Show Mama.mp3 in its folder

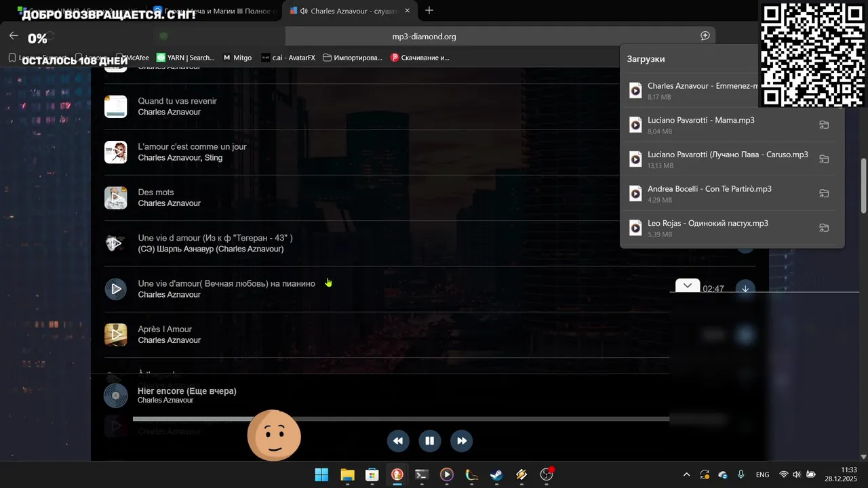824,125
